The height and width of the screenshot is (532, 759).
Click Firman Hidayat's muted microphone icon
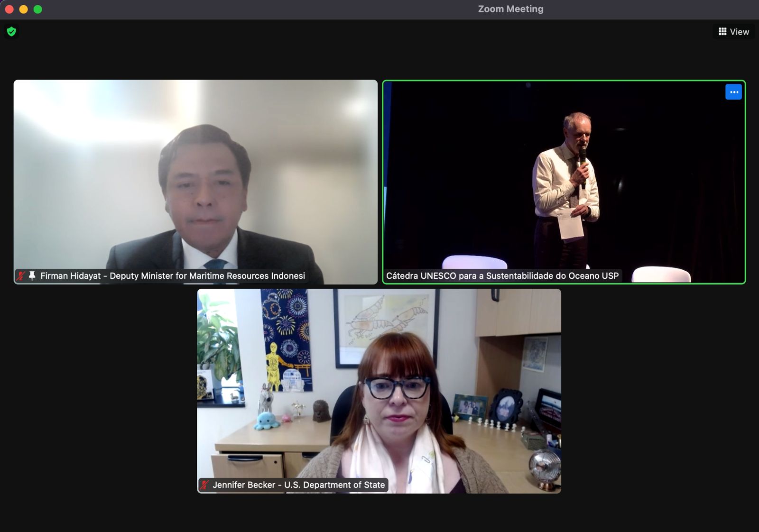tap(21, 276)
